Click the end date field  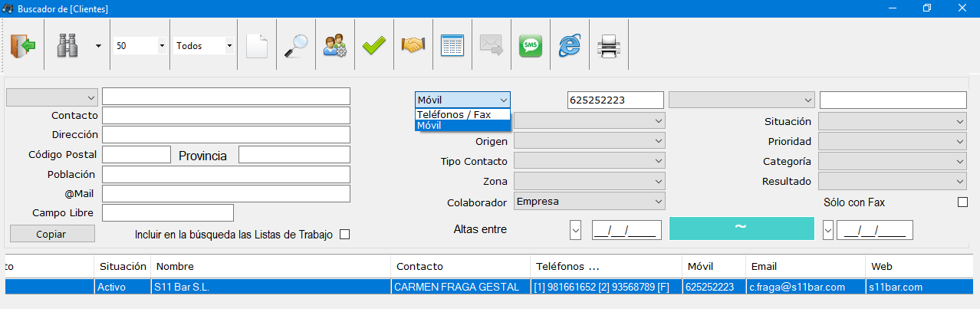[x=875, y=229]
